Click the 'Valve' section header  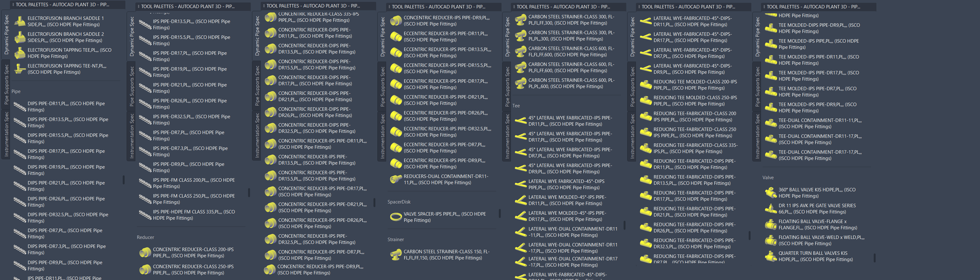[768, 178]
